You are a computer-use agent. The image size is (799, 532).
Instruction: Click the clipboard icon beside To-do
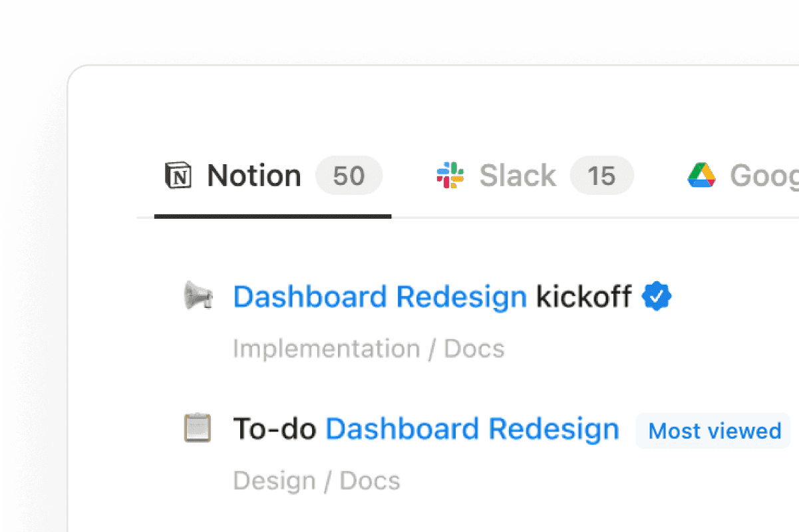tap(198, 429)
